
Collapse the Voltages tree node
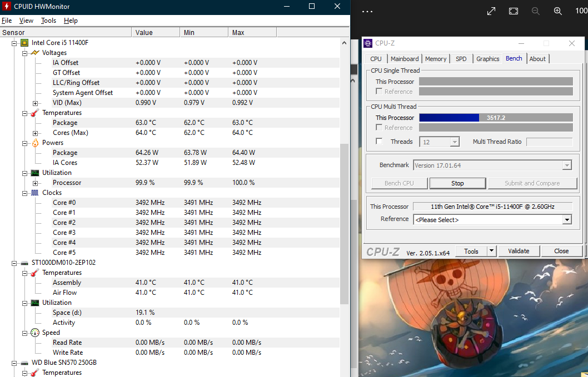25,53
